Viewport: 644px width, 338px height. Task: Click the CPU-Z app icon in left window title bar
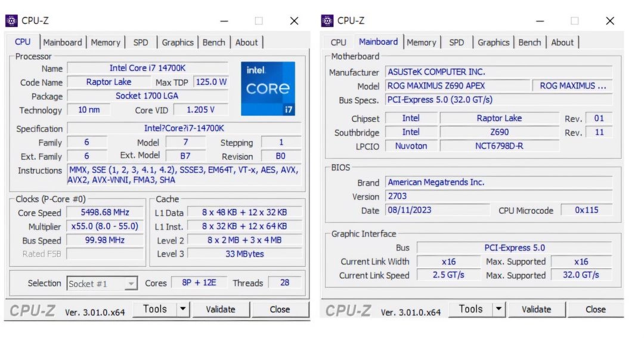[11, 20]
